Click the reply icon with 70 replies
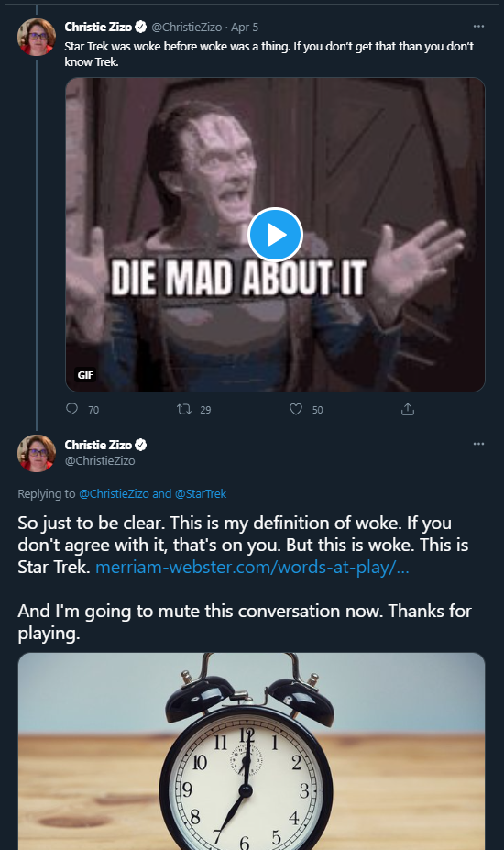Image resolution: width=504 pixels, height=850 pixels. coord(72,409)
